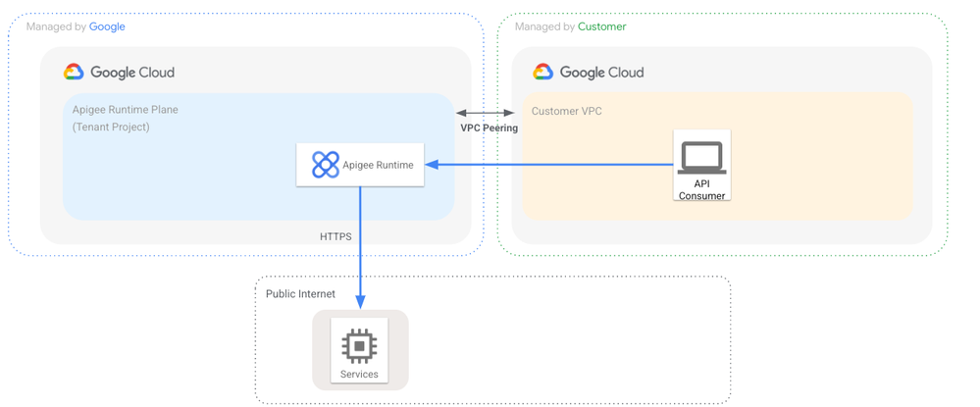Click the '(Tenant Project)' text

point(111,127)
